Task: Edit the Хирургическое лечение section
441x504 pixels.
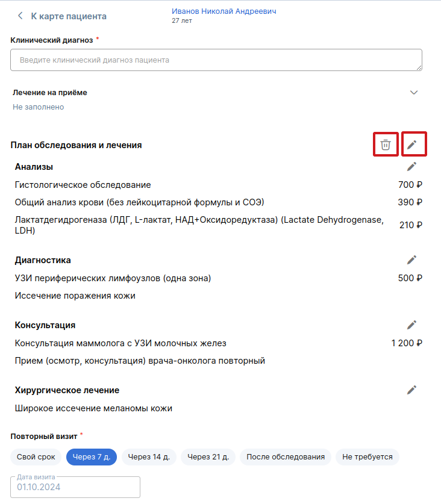Action: coord(412,390)
